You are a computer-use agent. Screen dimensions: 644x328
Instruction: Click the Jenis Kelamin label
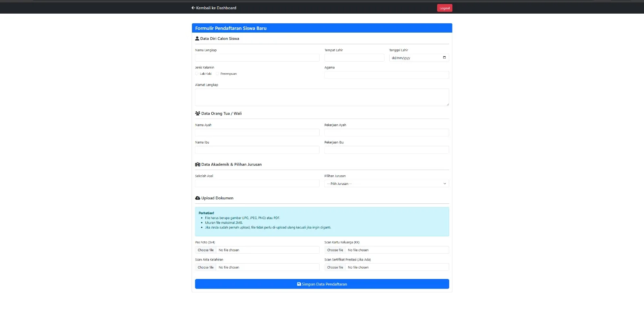pyautogui.click(x=205, y=68)
